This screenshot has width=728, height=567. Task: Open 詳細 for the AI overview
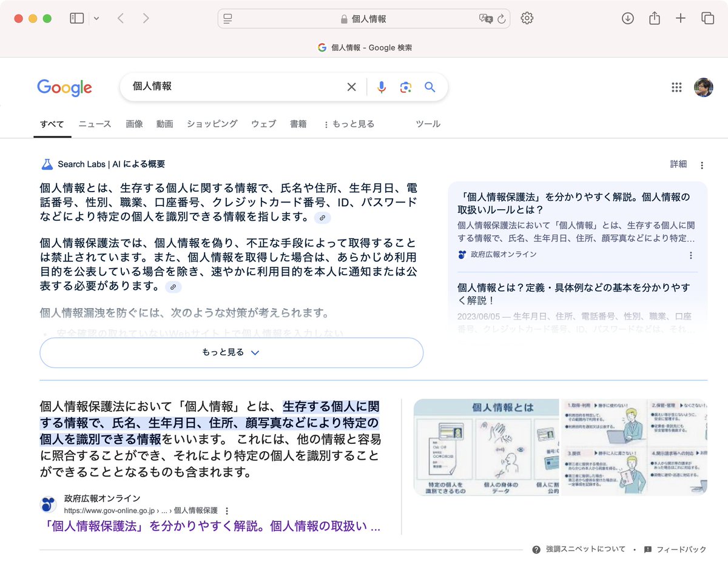[678, 164]
